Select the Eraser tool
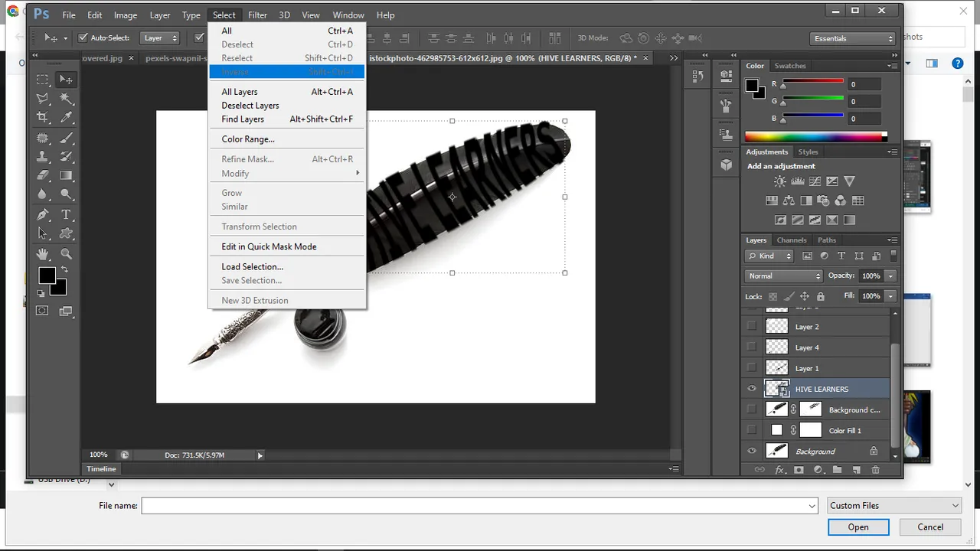 [x=43, y=176]
